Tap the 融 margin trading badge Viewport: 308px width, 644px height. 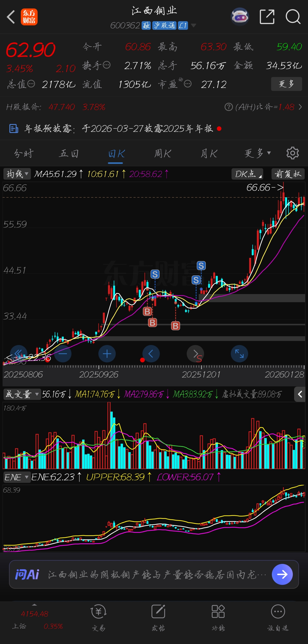(146, 25)
